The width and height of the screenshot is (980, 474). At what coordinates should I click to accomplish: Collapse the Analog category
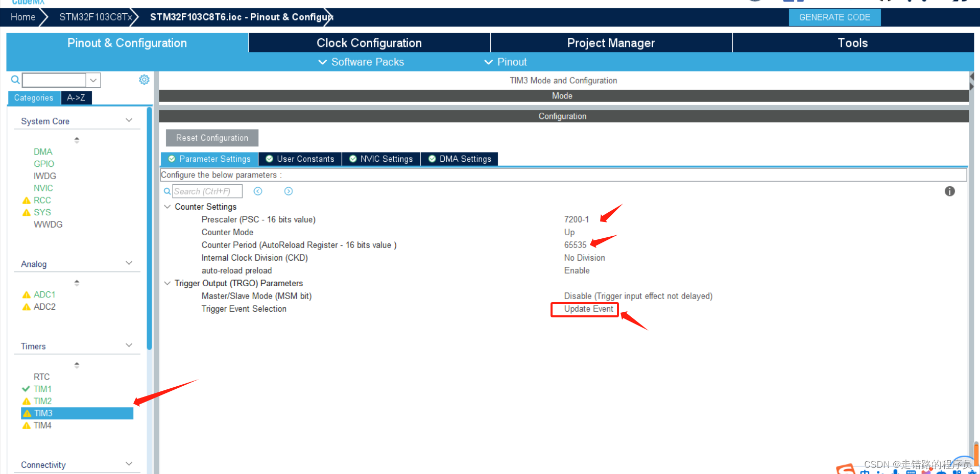point(129,263)
